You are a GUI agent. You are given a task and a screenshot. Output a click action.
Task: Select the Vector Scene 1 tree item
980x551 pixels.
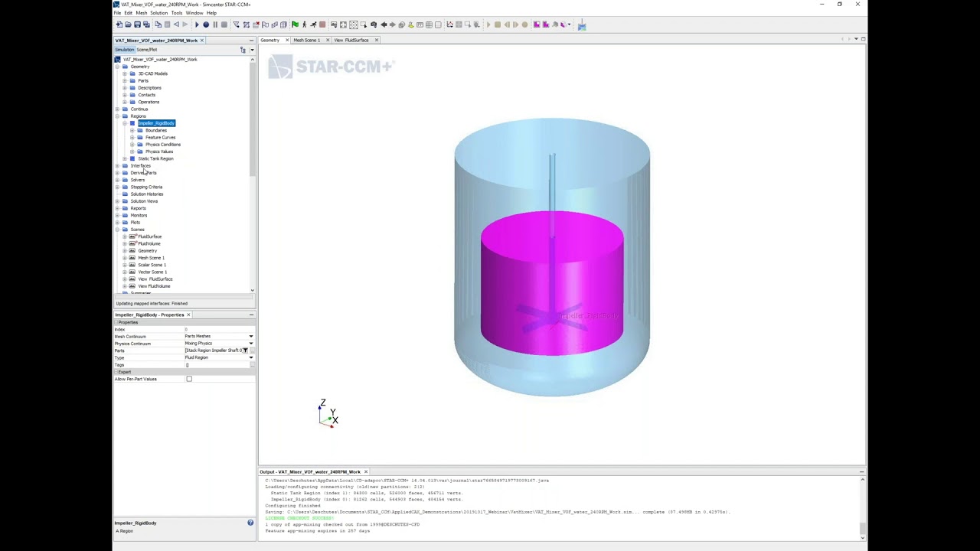pos(152,272)
